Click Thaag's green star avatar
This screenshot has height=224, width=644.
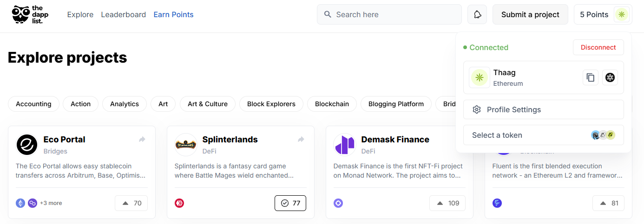pos(480,77)
